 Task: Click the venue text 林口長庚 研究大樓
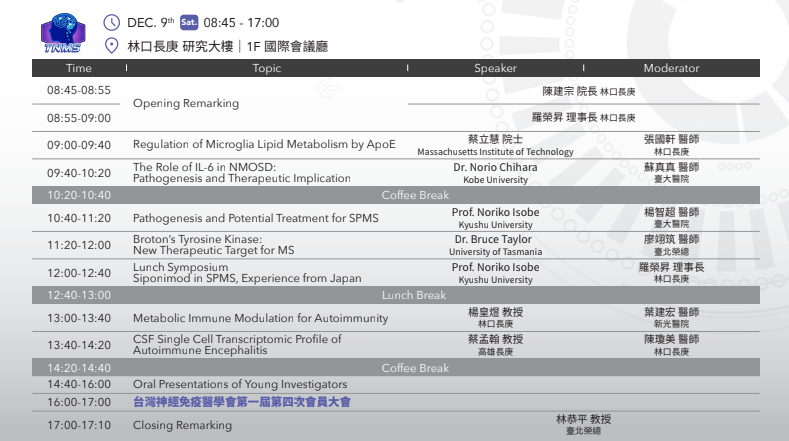pos(180,46)
